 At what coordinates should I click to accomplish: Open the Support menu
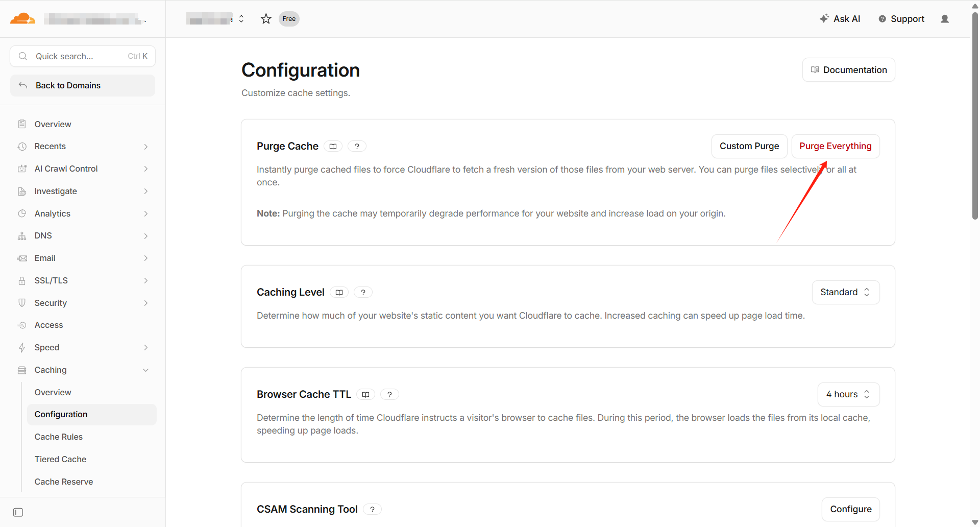pos(901,19)
